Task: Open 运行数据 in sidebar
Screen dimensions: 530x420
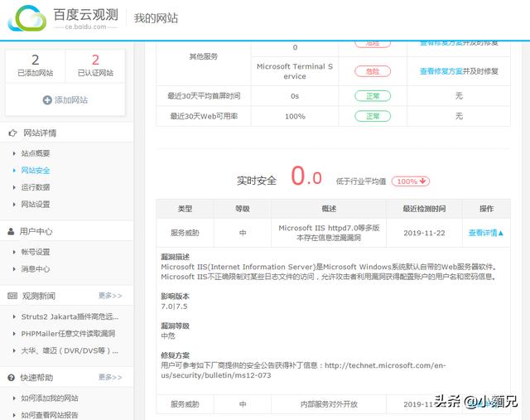Action: pos(36,187)
